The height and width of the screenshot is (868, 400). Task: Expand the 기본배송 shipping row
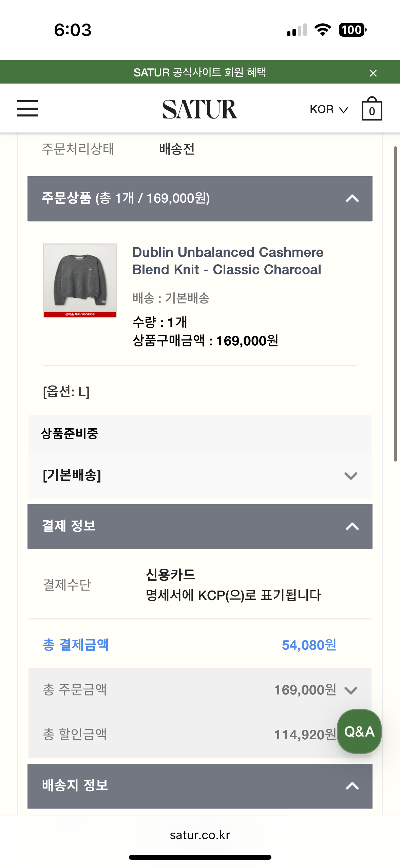pyautogui.click(x=350, y=475)
